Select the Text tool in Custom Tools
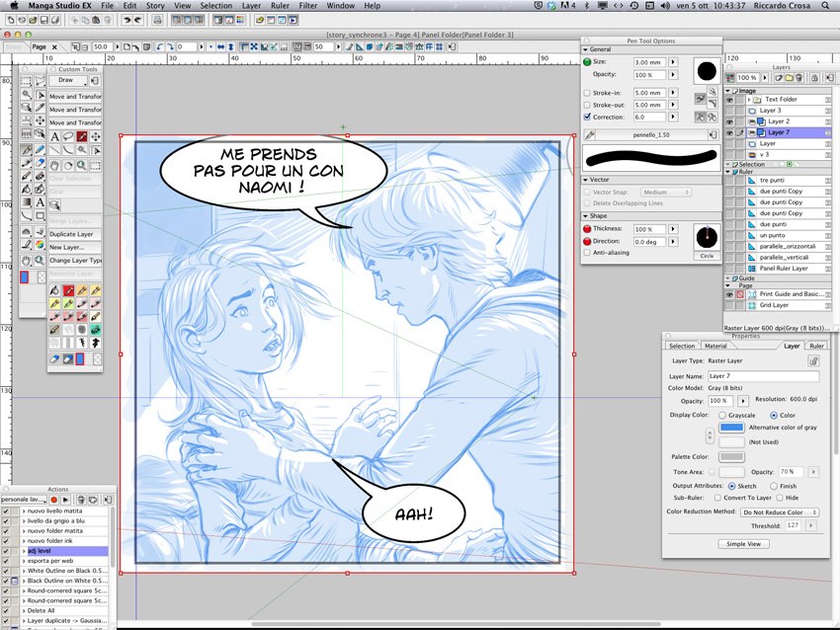The height and width of the screenshot is (630, 840). (54, 136)
